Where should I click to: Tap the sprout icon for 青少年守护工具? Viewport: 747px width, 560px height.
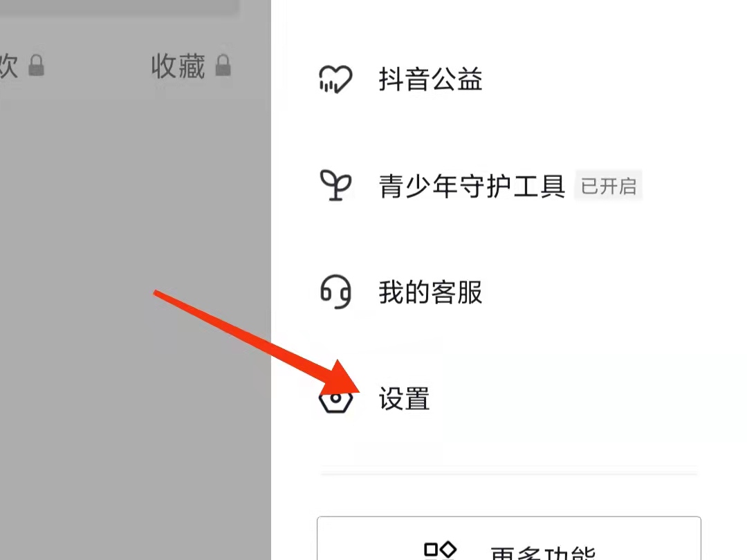tap(336, 185)
